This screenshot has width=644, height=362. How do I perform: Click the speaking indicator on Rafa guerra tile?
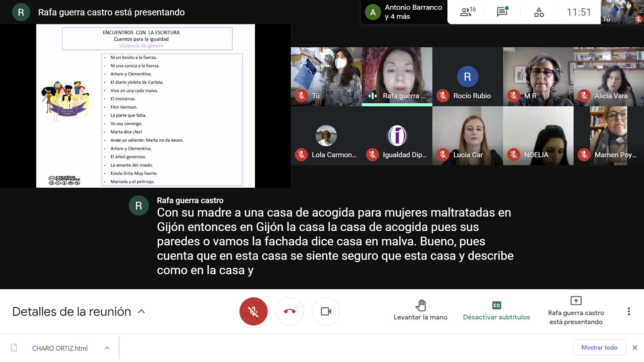pyautogui.click(x=372, y=96)
